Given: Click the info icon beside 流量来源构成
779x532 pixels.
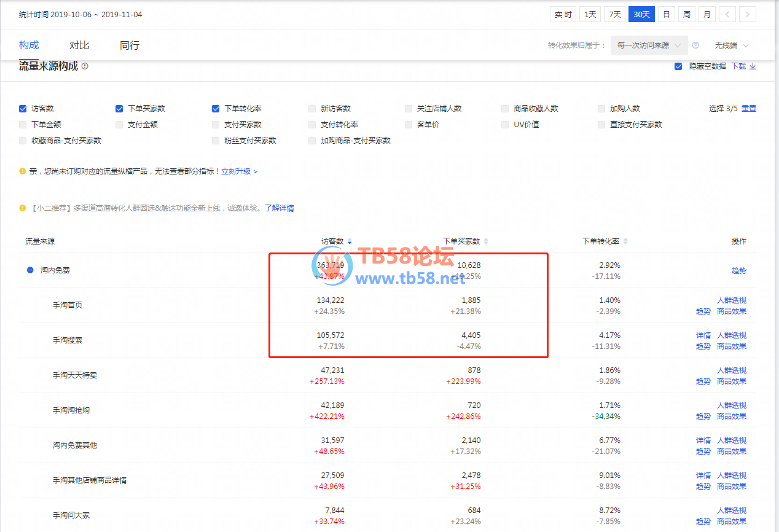Looking at the screenshot, I should pos(85,66).
